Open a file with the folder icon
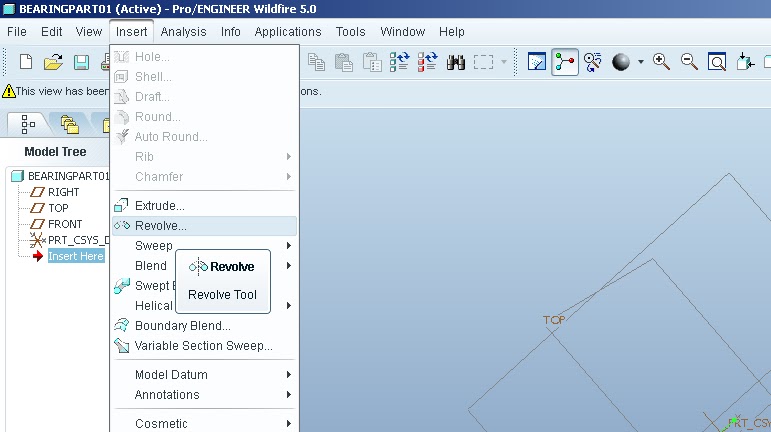The width and height of the screenshot is (771, 432). 53,62
